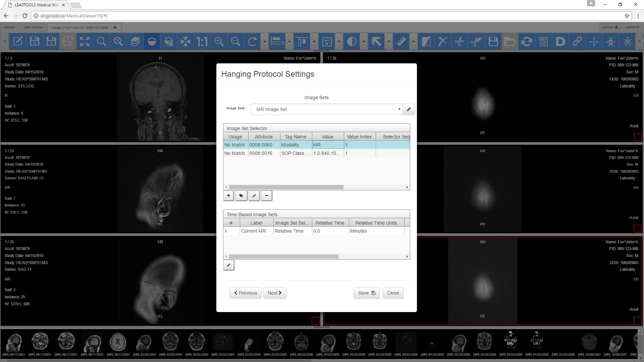This screenshot has width=644, height=362.
Task: Select the Scissors cut tool
Action: tap(460, 41)
